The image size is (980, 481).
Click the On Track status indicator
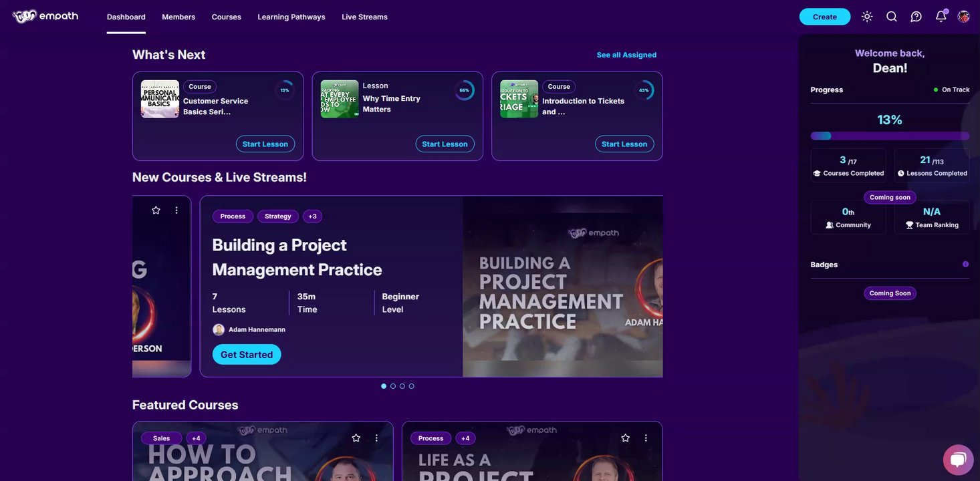tap(952, 90)
